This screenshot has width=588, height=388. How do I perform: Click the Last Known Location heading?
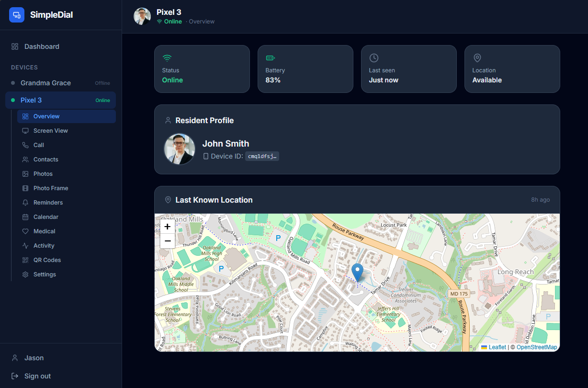[x=214, y=200]
